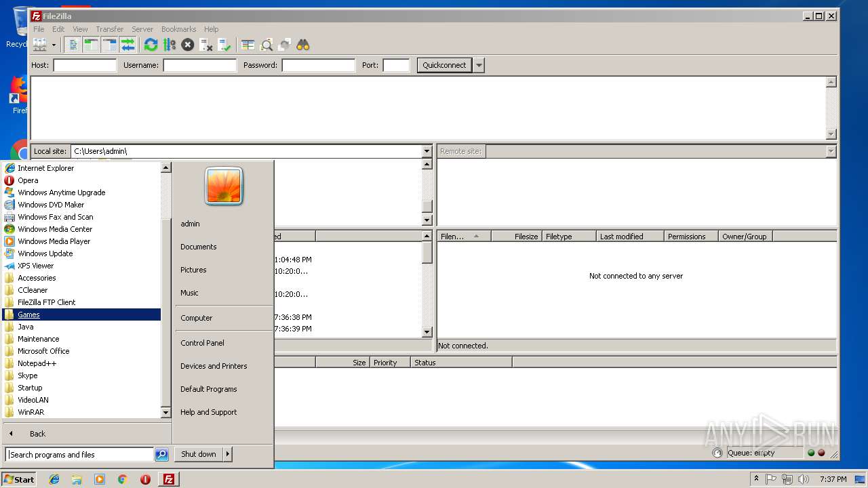
Task: Expand the CCleaner folder
Action: point(82,290)
